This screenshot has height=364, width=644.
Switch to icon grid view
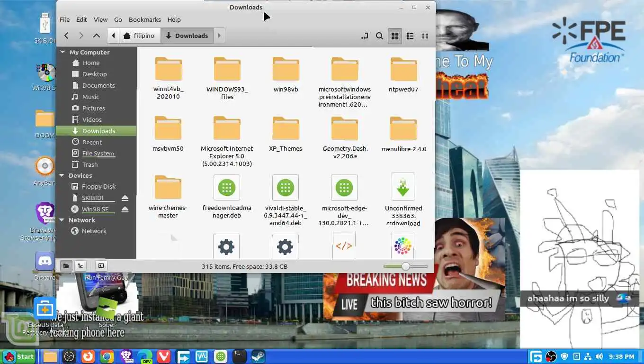tap(394, 36)
